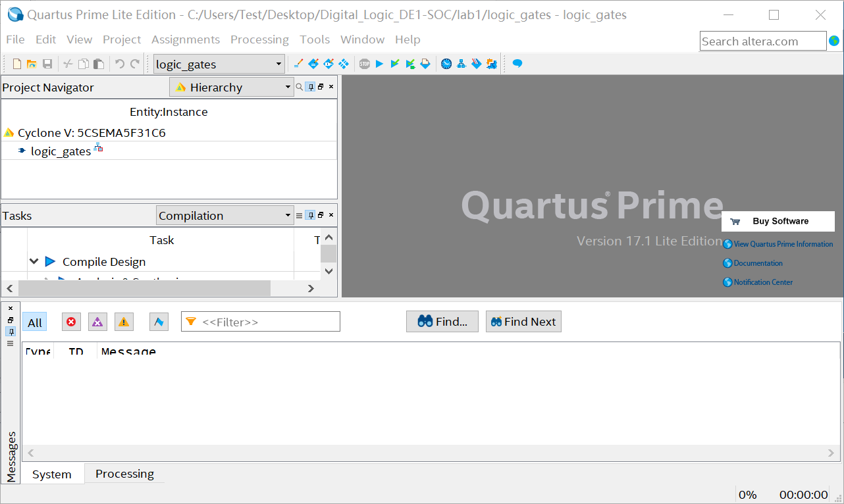Open the Assignments menu

(x=186, y=39)
